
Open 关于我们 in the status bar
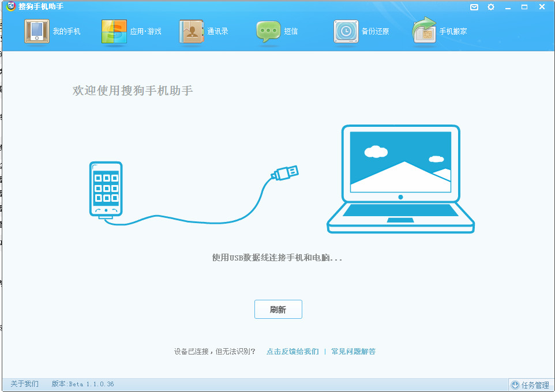coord(24,384)
